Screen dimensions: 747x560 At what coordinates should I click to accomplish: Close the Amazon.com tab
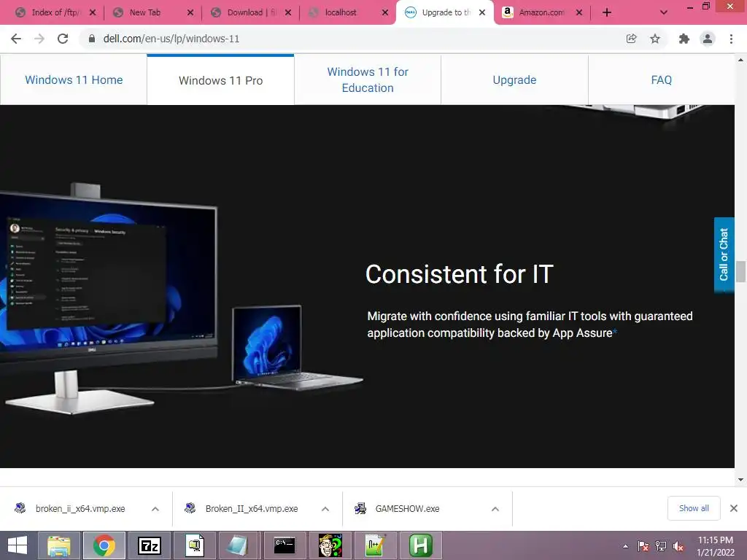coord(578,12)
